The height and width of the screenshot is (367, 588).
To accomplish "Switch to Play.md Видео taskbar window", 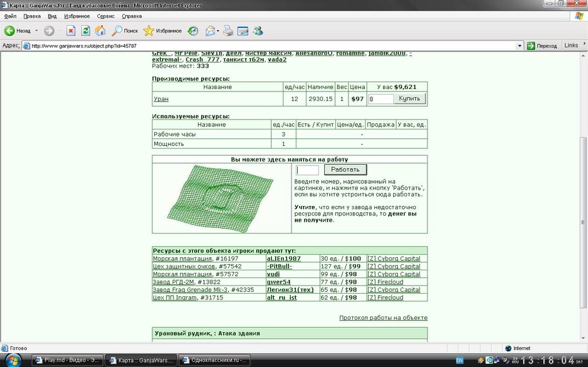I will [x=67, y=361].
